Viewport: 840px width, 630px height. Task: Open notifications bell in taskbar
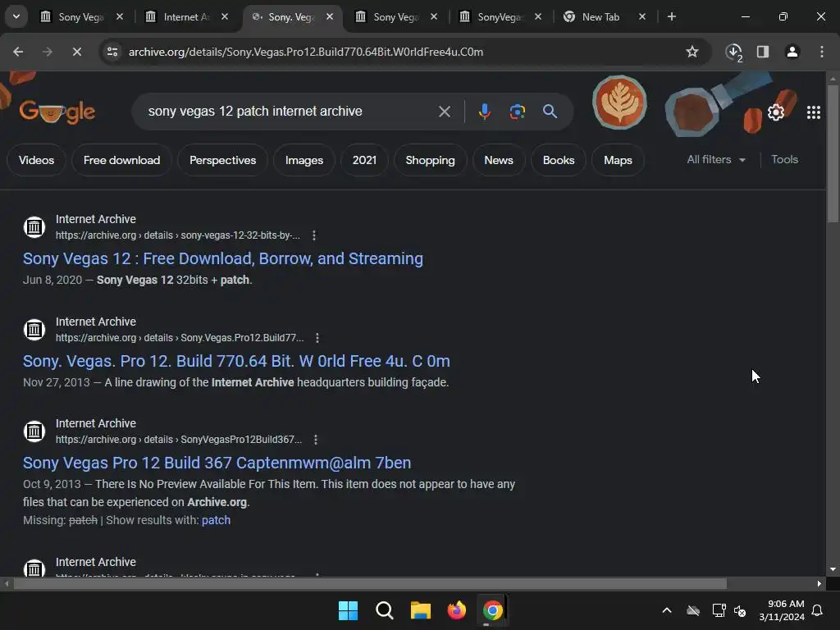(818, 610)
